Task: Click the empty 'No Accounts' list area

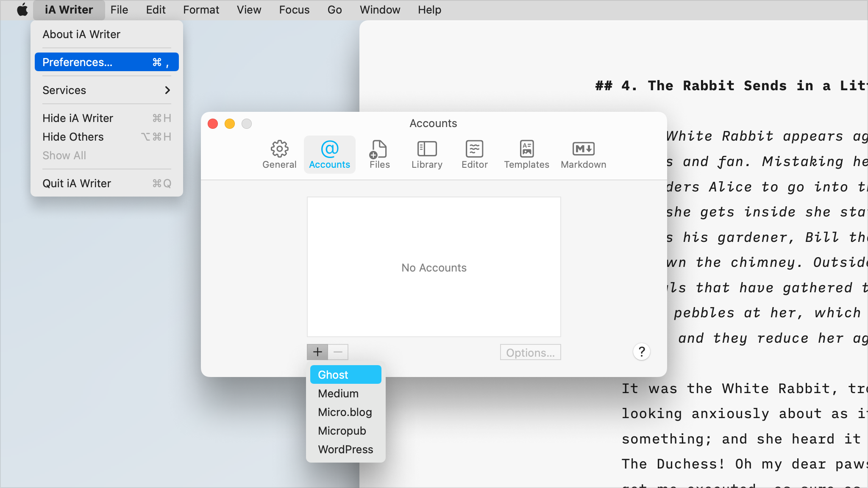Action: click(x=434, y=267)
